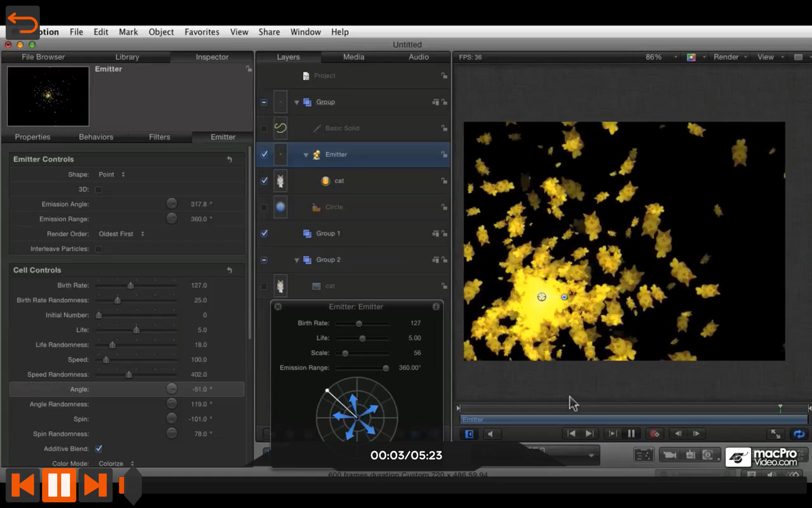This screenshot has height=508, width=812.
Task: Click the color channels icon above canvas
Action: (x=691, y=58)
